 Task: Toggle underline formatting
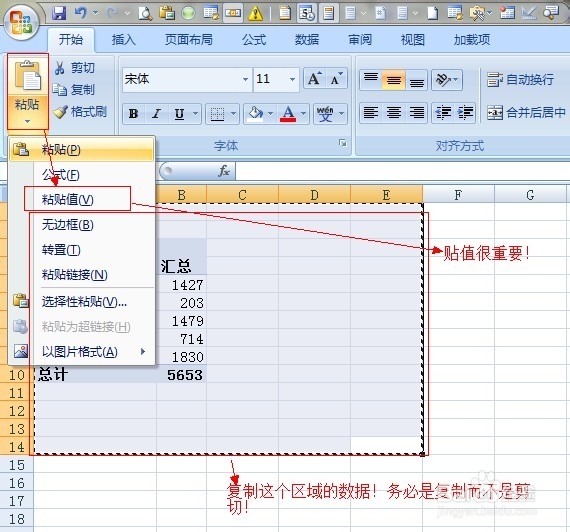pyautogui.click(x=179, y=114)
